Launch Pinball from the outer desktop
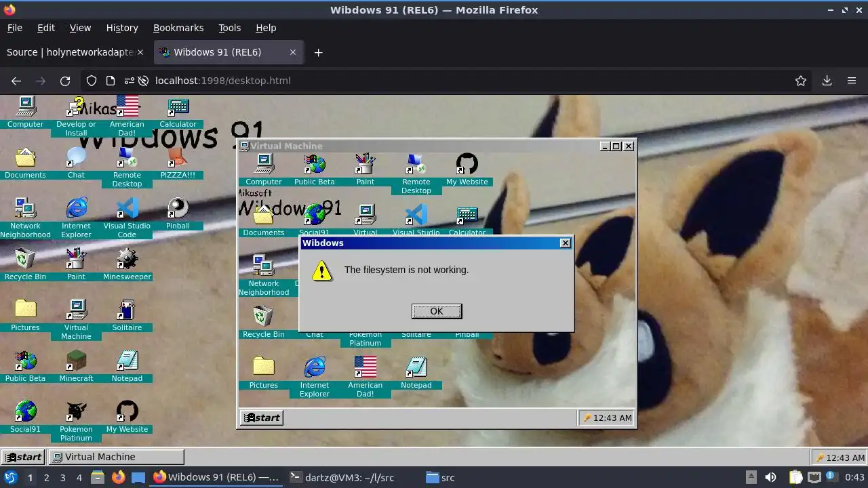Viewport: 868px width, 488px height. click(178, 213)
